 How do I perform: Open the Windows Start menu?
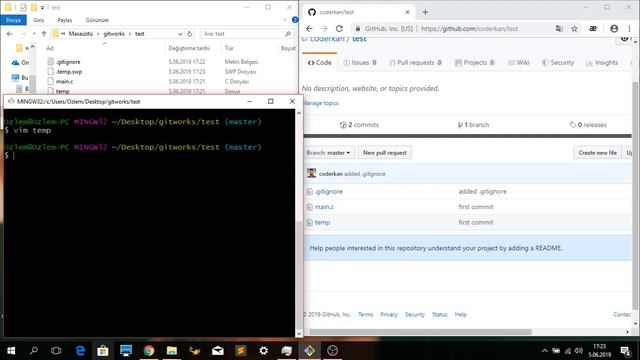pos(11,351)
